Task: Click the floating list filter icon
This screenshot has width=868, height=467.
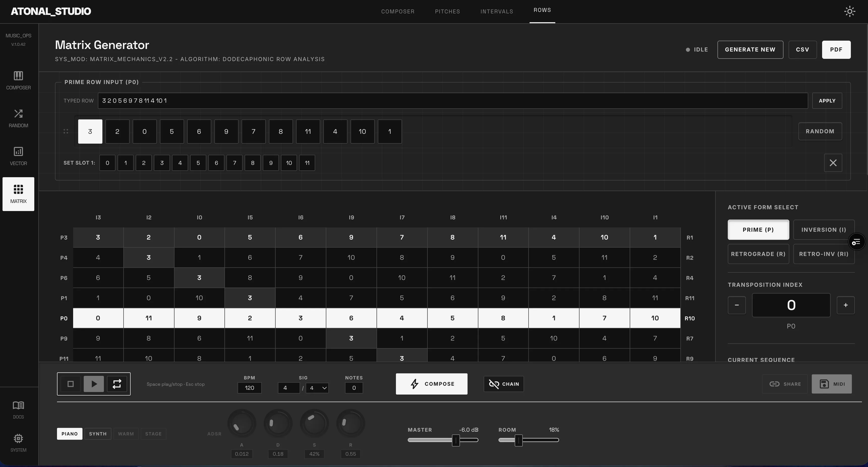Action: point(856,242)
